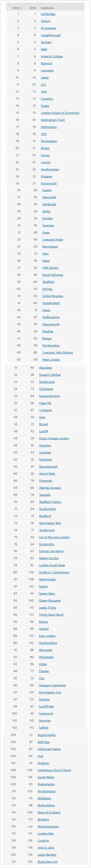This screenshot has width=91, height=868.
Task: Select Canterbury Christ Church link
Action: [54, 770]
